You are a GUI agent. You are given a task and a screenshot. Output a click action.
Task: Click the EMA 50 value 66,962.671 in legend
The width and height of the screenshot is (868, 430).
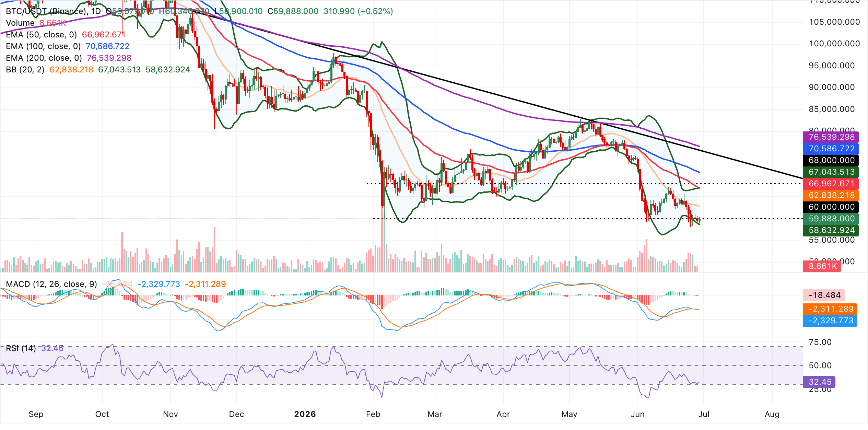104,35
